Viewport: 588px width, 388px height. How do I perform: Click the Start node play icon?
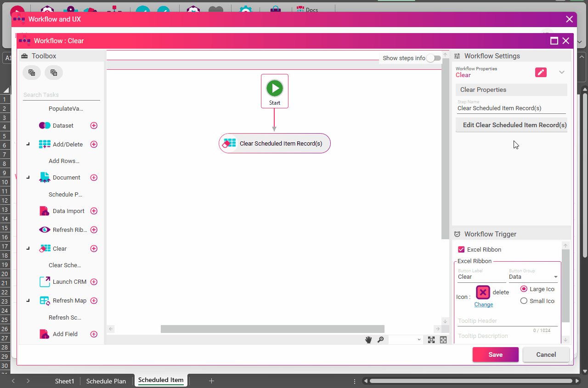coord(275,88)
